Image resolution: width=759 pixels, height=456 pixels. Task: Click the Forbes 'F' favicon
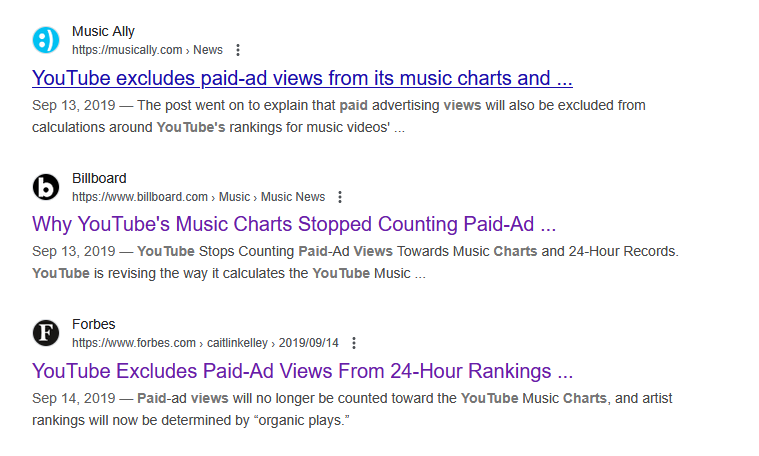46,333
